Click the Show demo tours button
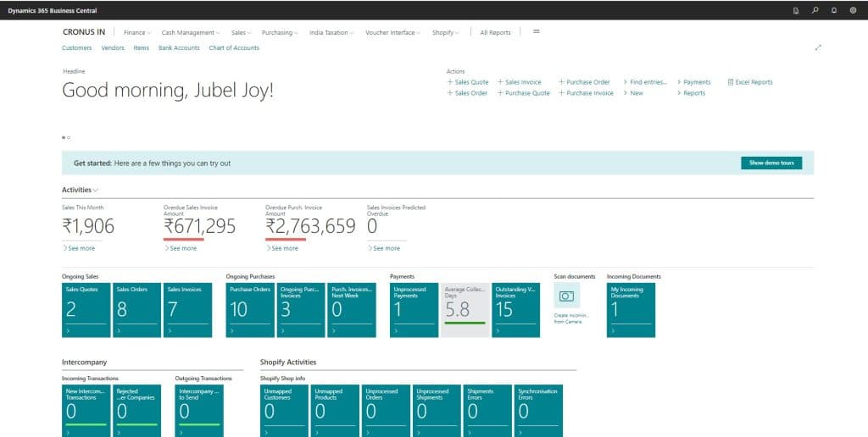 pos(771,163)
